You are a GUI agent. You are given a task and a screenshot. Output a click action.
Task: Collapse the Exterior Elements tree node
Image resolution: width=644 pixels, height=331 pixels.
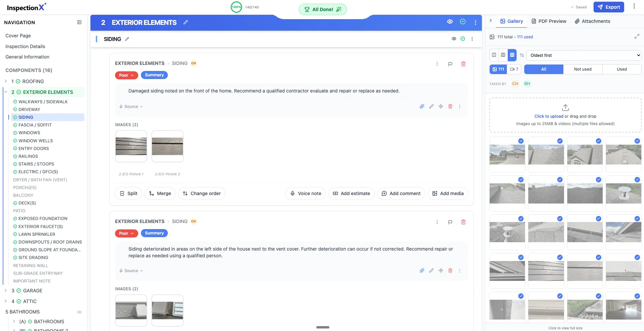[x=6, y=92]
